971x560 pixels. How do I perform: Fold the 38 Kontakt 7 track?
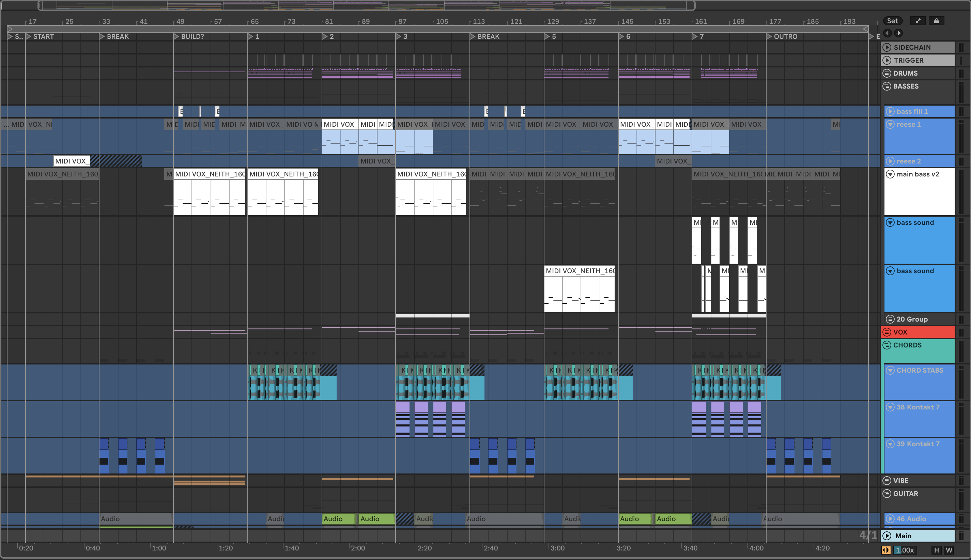click(x=890, y=407)
